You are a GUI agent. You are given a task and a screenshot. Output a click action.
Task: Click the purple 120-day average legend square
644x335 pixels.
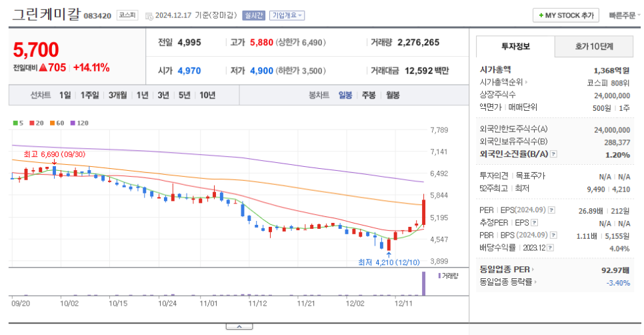point(73,123)
